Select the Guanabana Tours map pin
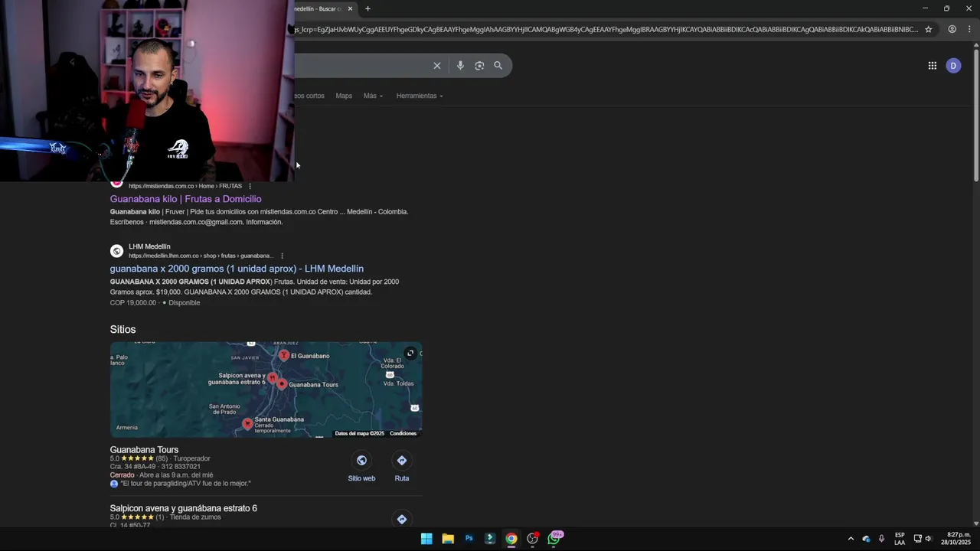This screenshot has width=980, height=551. pyautogui.click(x=282, y=384)
